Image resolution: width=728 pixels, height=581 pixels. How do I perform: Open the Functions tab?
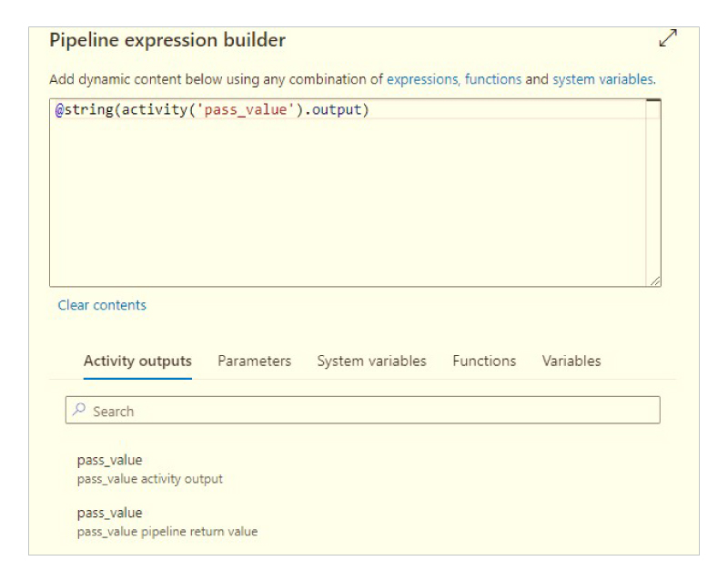tap(484, 362)
